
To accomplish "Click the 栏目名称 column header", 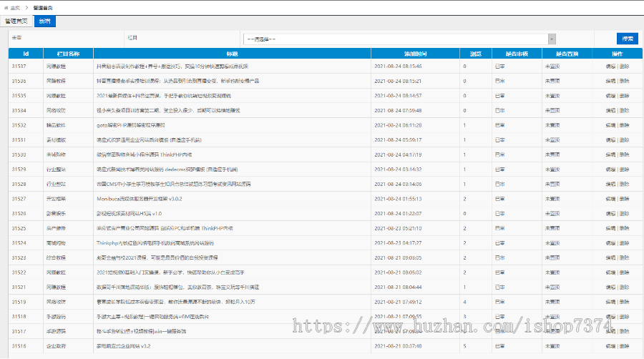I will coord(68,54).
